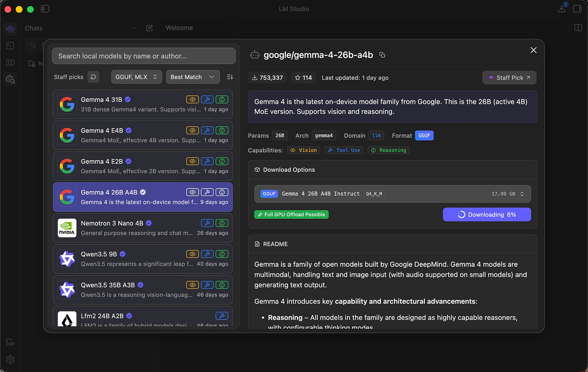
Task: Copy the google/gemma-4-26b-a4b model name
Action: click(382, 55)
